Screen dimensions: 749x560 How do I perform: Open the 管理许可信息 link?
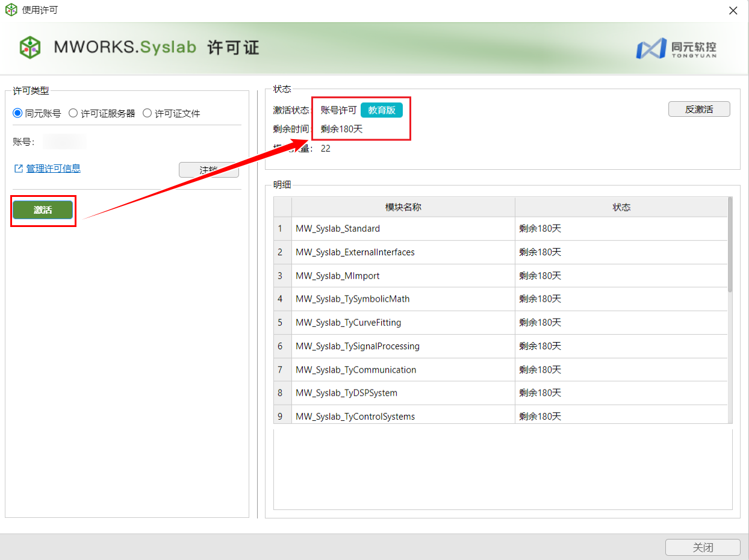(x=53, y=169)
